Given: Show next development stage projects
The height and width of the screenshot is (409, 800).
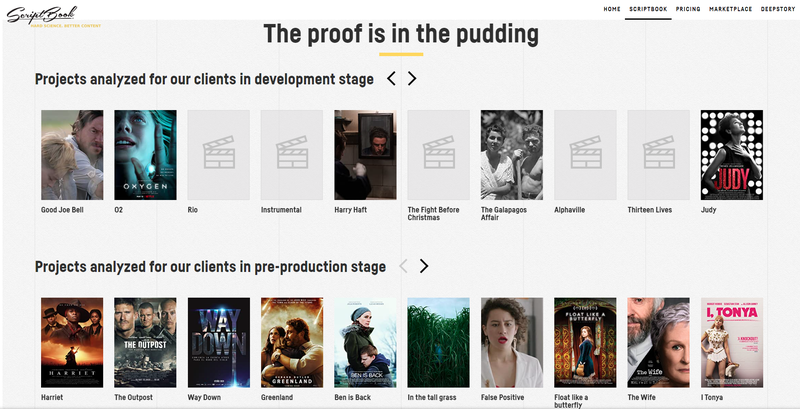Looking at the screenshot, I should (x=412, y=79).
